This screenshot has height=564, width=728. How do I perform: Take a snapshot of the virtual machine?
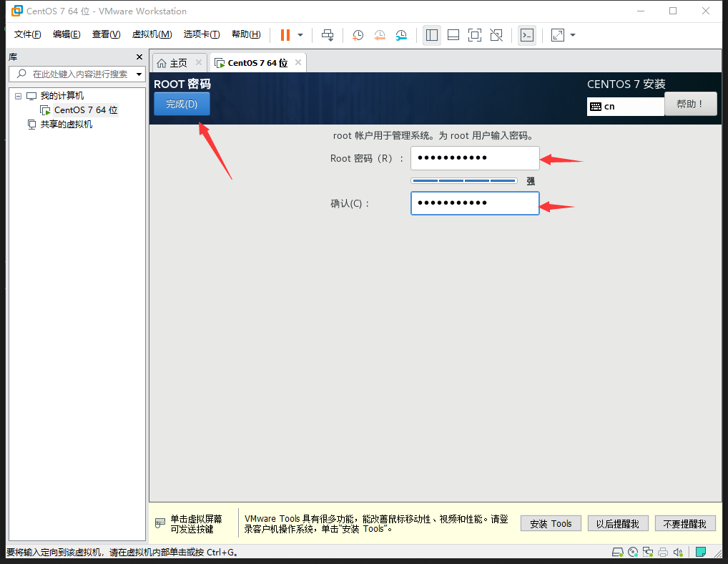pos(358,34)
